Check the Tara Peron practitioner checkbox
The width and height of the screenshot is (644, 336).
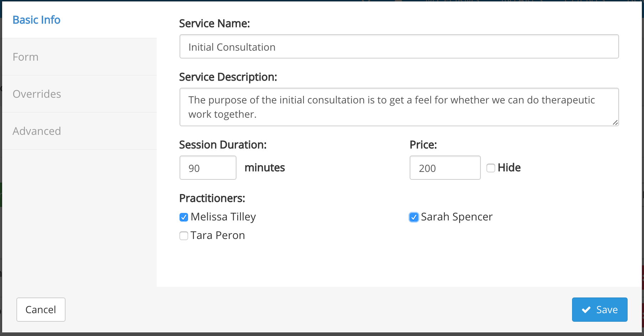point(184,236)
